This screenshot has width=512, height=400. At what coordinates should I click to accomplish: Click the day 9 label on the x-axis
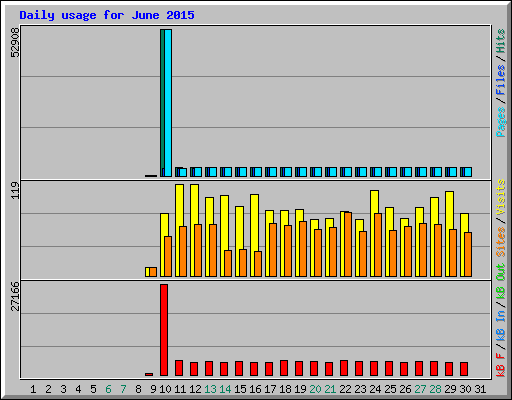pyautogui.click(x=153, y=389)
